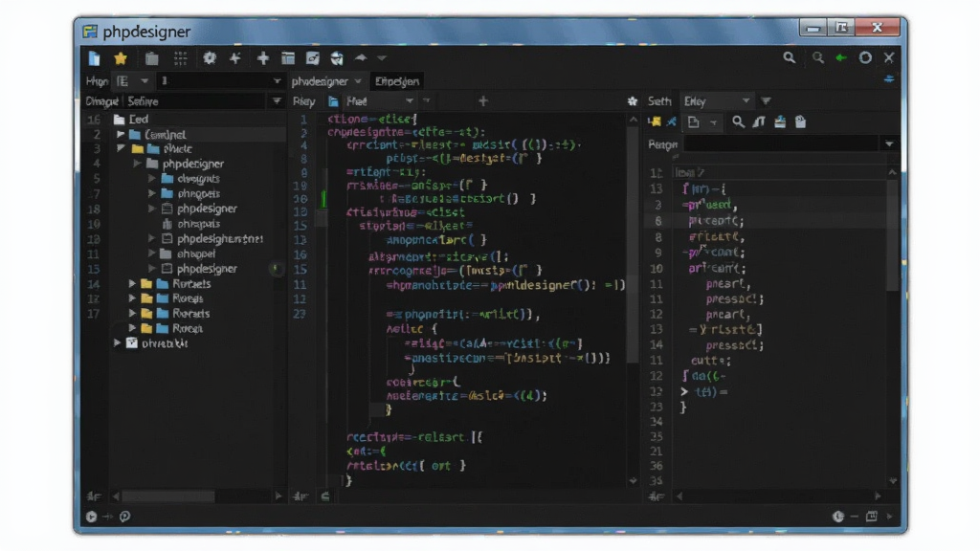Select the Riay tab above the editor
This screenshot has height=551, width=980.
pyautogui.click(x=303, y=101)
